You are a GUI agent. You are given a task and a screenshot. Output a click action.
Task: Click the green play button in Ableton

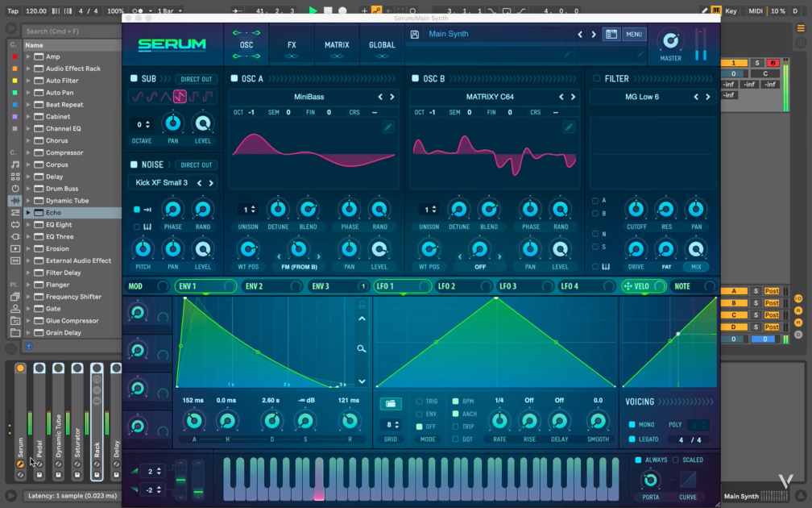coord(313,10)
